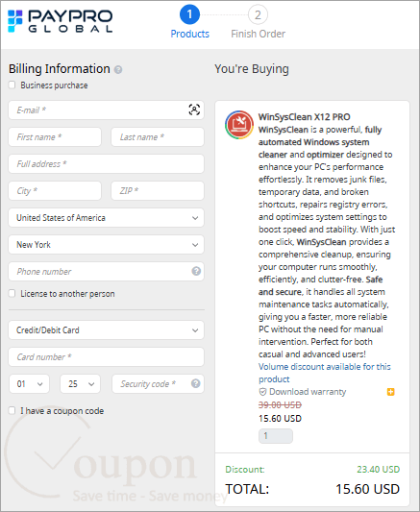Click the Phone number help icon
This screenshot has width=420, height=512.
(196, 271)
